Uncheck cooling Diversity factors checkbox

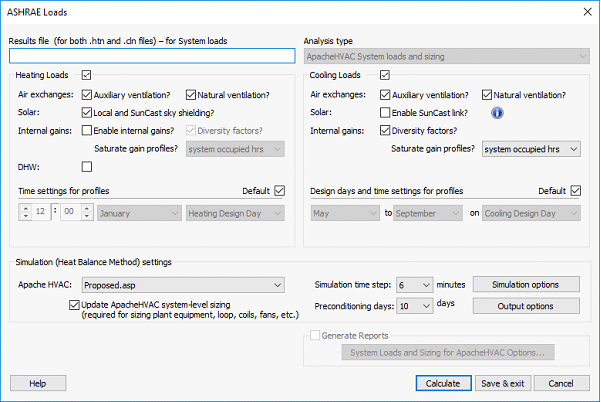386,130
